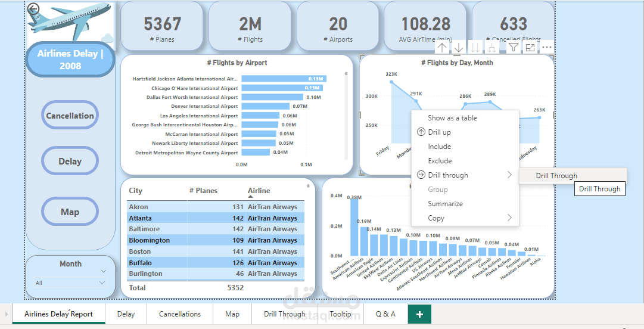Turn on Drill down mode arrow
Screen dimensions: 644x329
coord(458,48)
